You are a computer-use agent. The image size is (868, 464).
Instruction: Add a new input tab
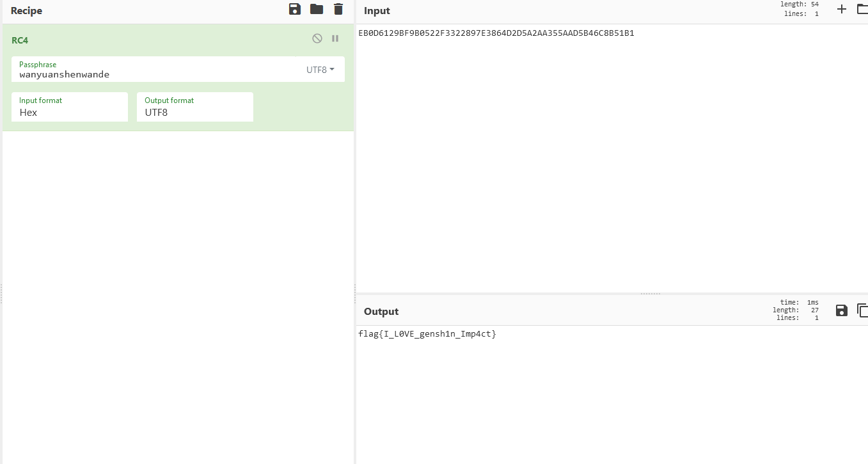[842, 9]
